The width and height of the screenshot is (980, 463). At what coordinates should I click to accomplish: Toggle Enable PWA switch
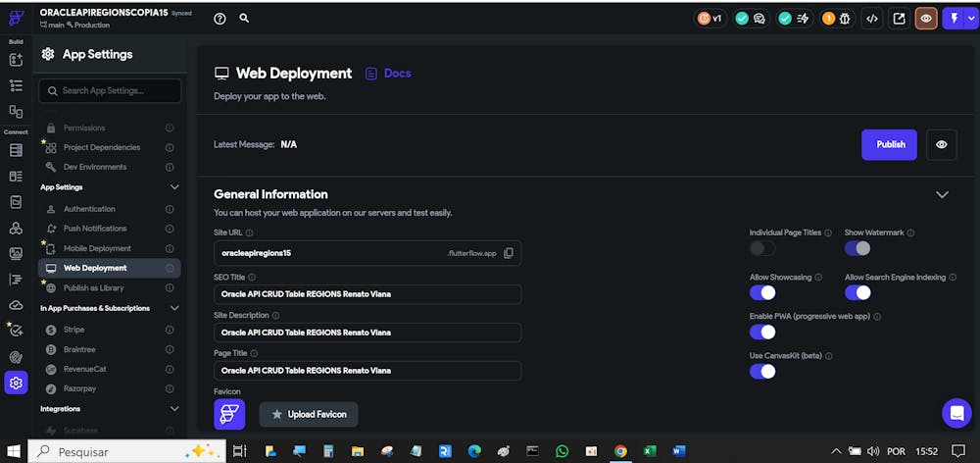click(762, 332)
